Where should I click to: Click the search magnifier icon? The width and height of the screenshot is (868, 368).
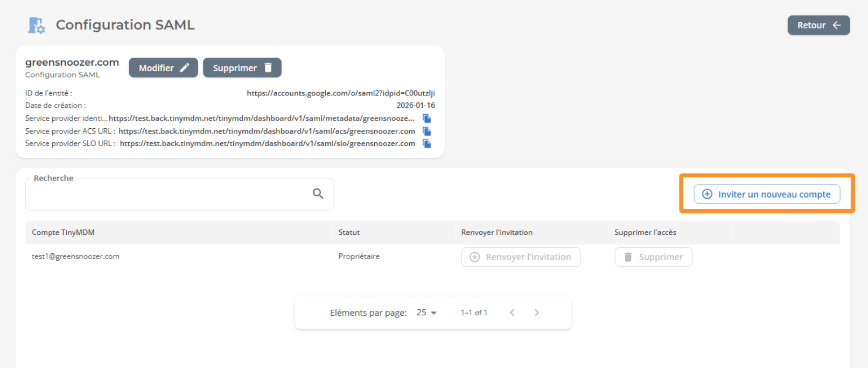(x=318, y=193)
